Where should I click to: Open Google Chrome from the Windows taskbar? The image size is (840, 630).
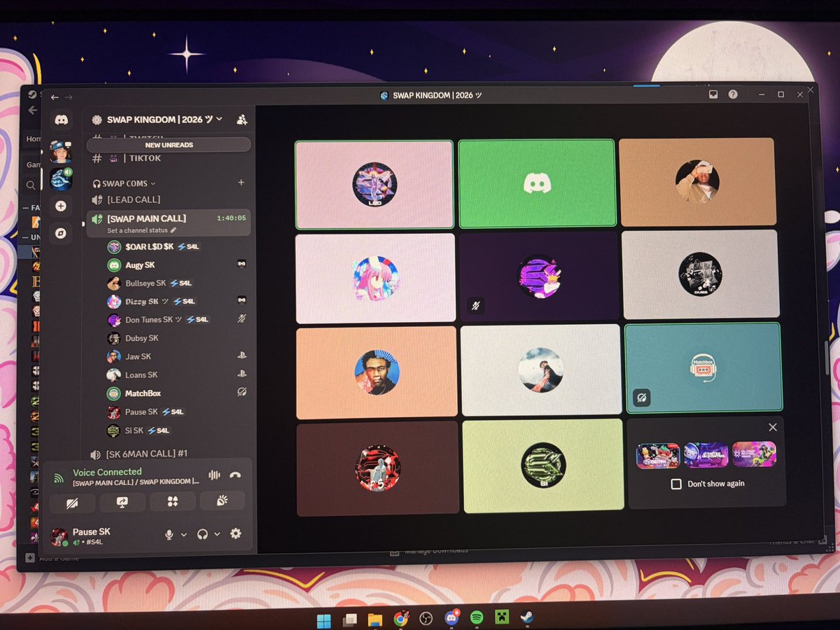coord(400,619)
